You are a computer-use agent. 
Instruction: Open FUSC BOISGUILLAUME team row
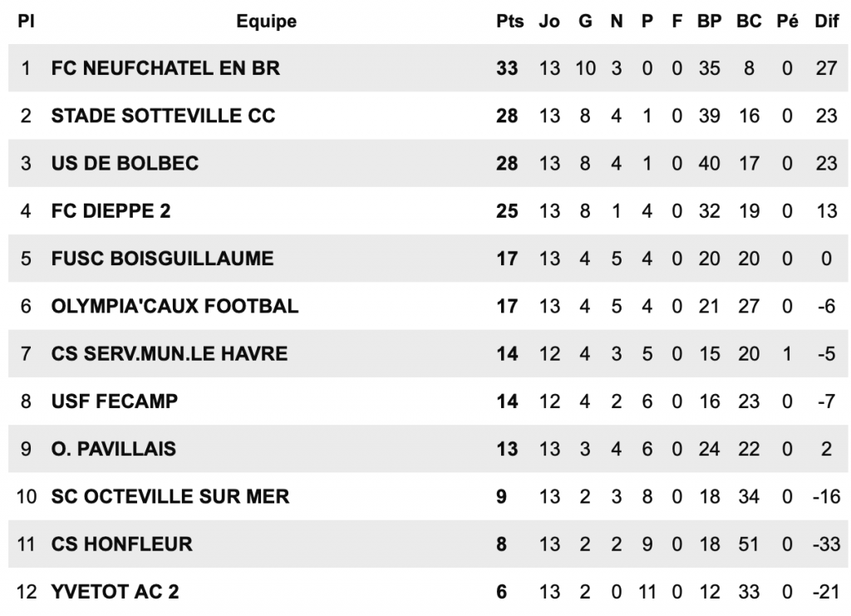(x=162, y=259)
